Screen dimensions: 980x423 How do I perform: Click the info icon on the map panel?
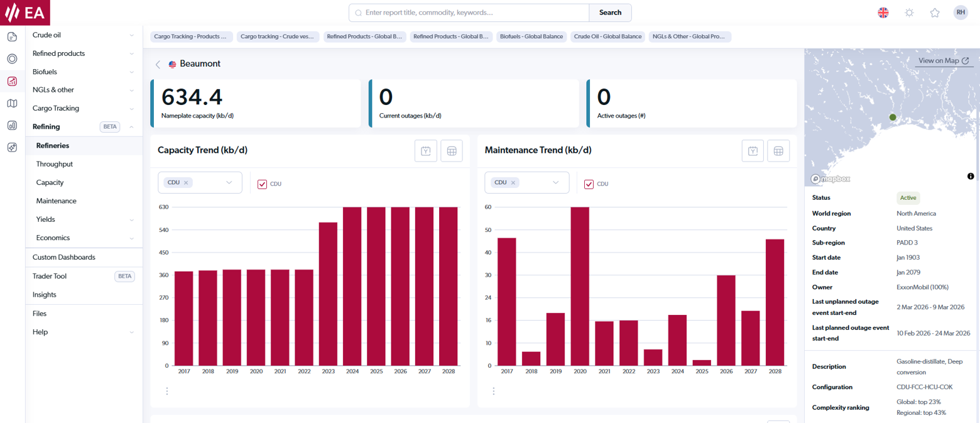[x=971, y=177]
